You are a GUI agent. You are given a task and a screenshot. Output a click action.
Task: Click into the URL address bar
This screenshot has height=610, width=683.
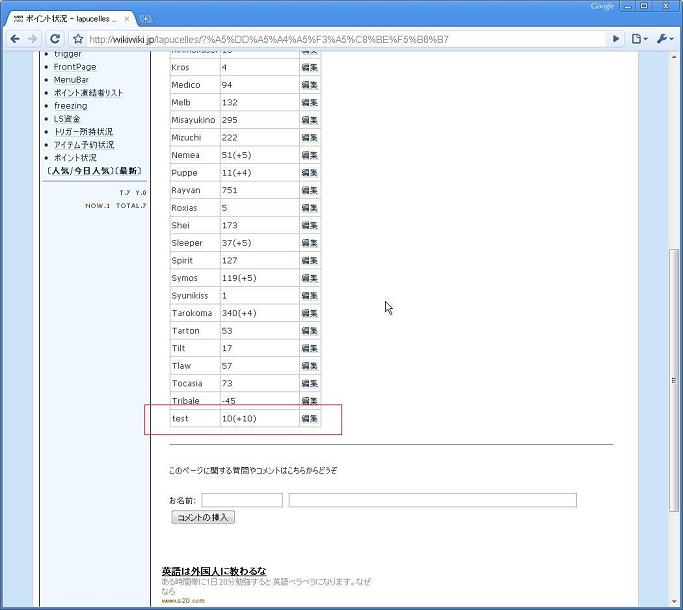coord(340,39)
